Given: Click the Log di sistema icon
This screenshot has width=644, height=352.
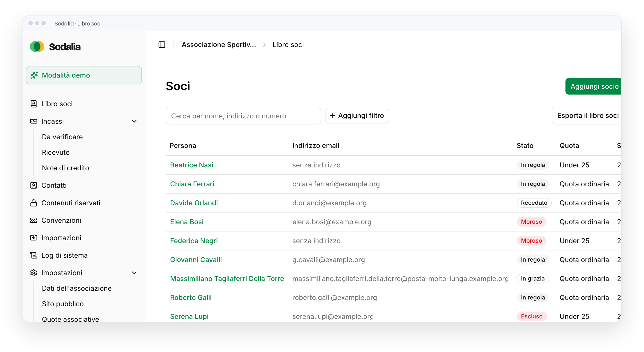Looking at the screenshot, I should point(33,255).
